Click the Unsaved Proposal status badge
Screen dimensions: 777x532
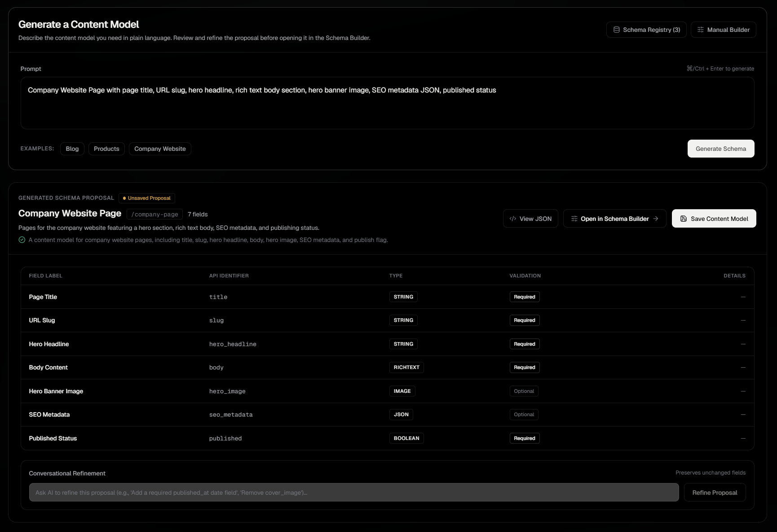147,198
